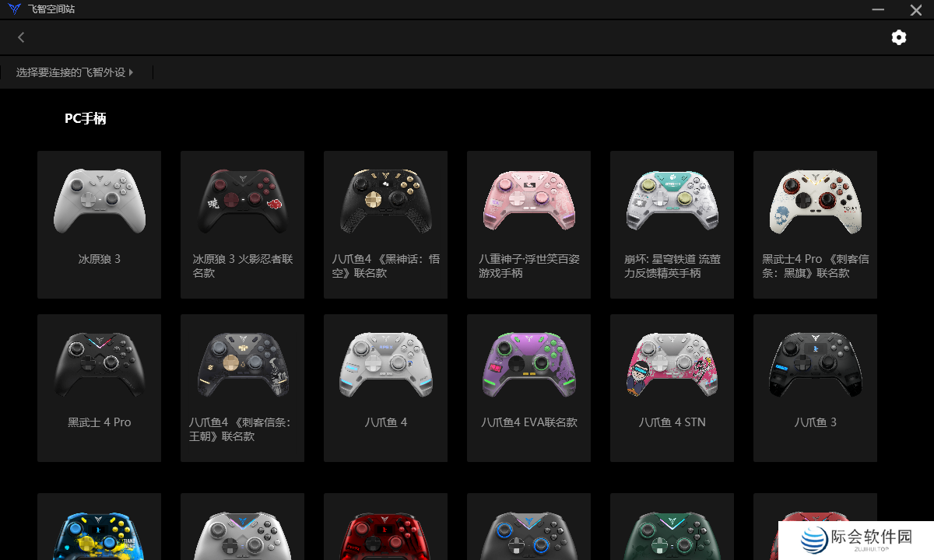This screenshot has height=560, width=934.
Task: Pick the 八爪鱼 4 STN controller
Action: pyautogui.click(x=672, y=388)
